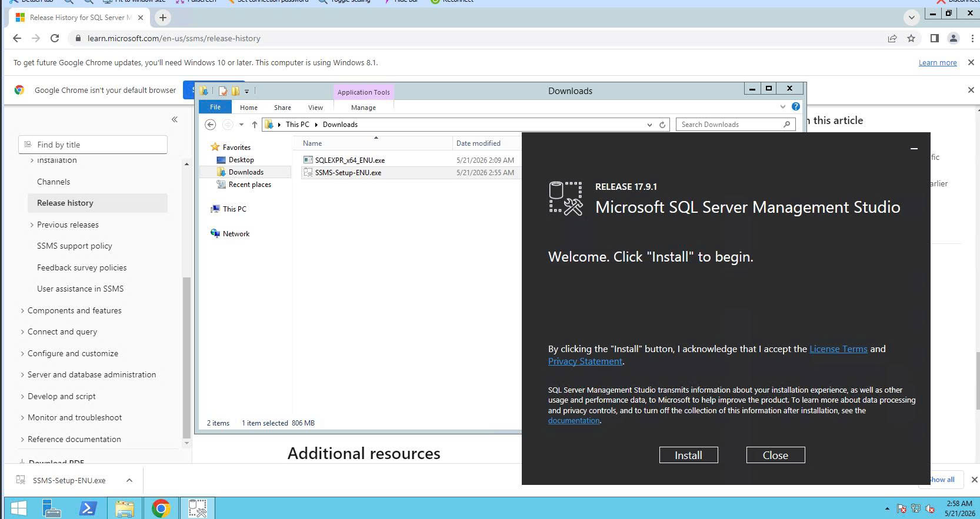Toggle Chrome side panel icon
The image size is (980, 519).
[934, 38]
